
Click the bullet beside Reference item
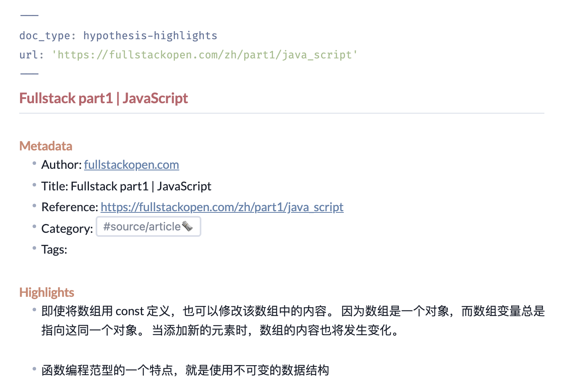pyautogui.click(x=34, y=206)
